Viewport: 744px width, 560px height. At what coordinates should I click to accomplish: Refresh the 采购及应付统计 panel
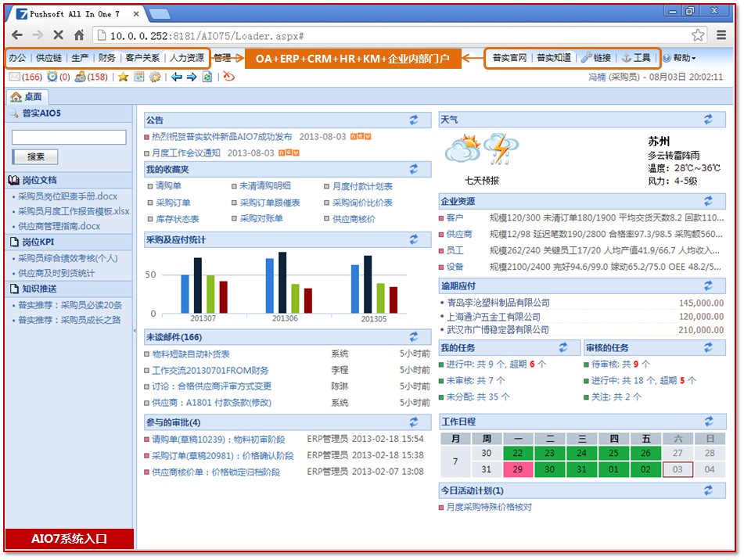tap(414, 240)
